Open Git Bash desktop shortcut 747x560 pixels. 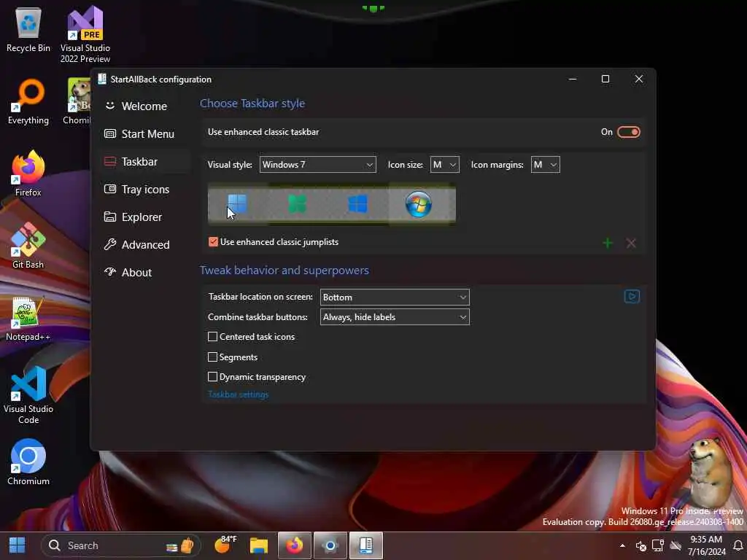(x=28, y=246)
